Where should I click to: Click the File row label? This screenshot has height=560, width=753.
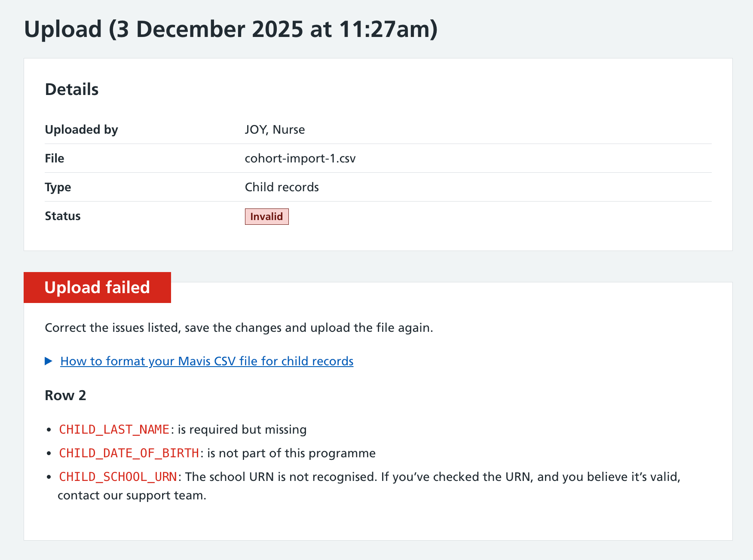(x=54, y=158)
